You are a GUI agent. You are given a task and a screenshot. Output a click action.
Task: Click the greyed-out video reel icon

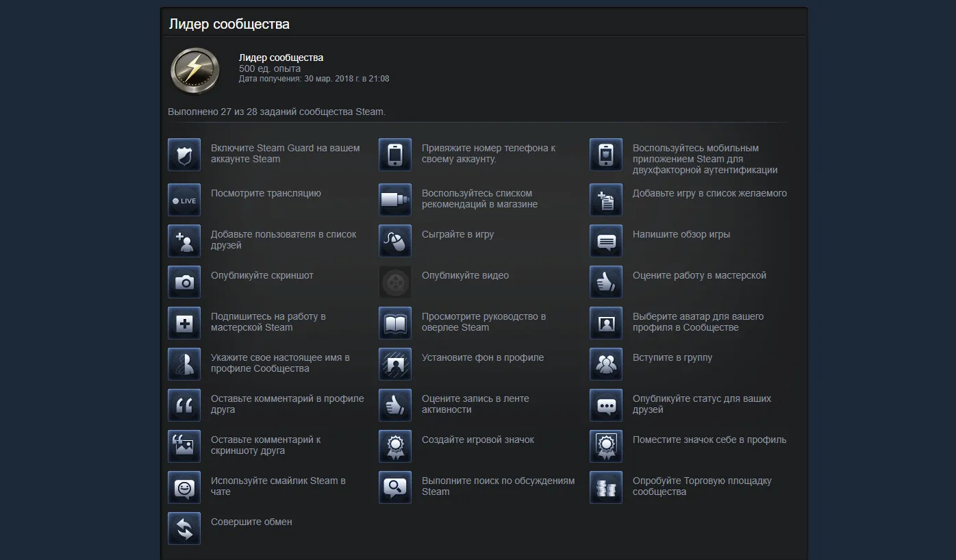click(395, 282)
